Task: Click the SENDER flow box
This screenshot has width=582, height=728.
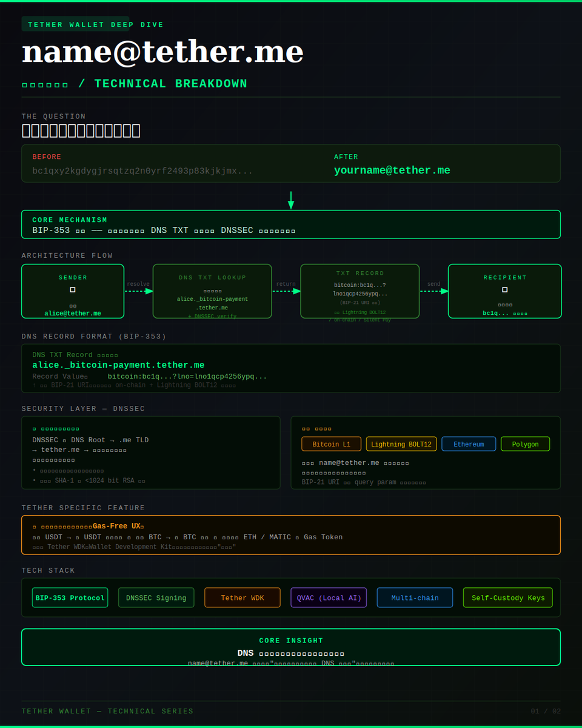Action: pos(73,291)
